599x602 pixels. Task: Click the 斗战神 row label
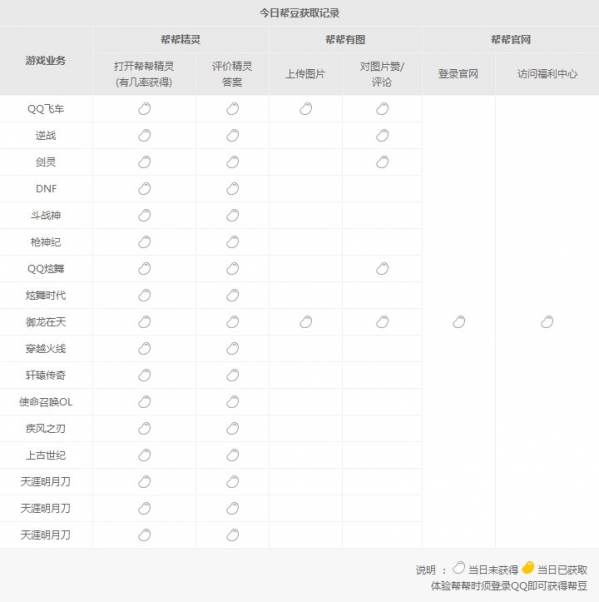pyautogui.click(x=46, y=215)
